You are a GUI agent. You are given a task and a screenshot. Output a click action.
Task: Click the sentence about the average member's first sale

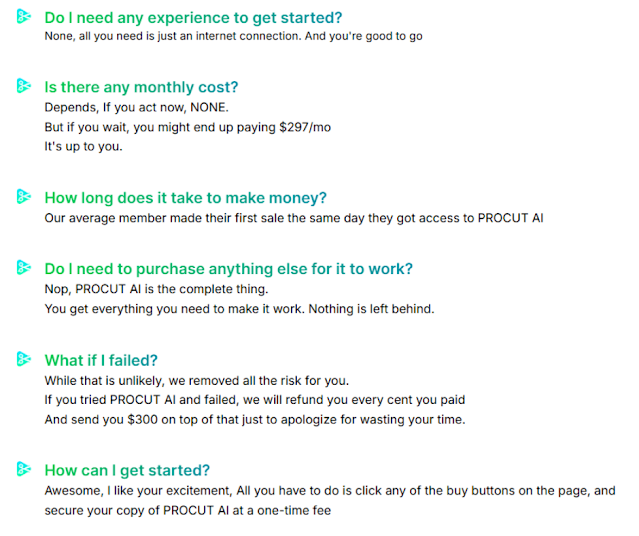point(294,218)
